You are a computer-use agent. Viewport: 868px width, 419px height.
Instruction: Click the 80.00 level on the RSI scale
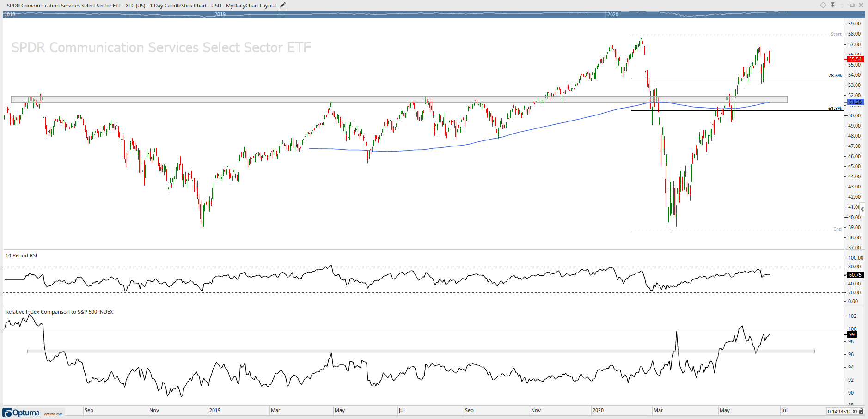click(x=854, y=267)
